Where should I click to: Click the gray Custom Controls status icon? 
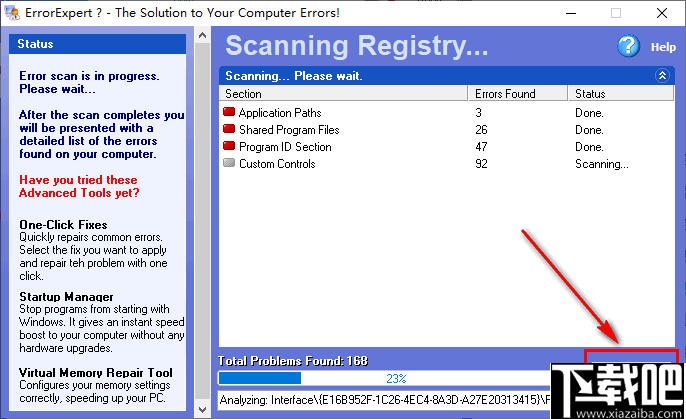pyautogui.click(x=229, y=163)
